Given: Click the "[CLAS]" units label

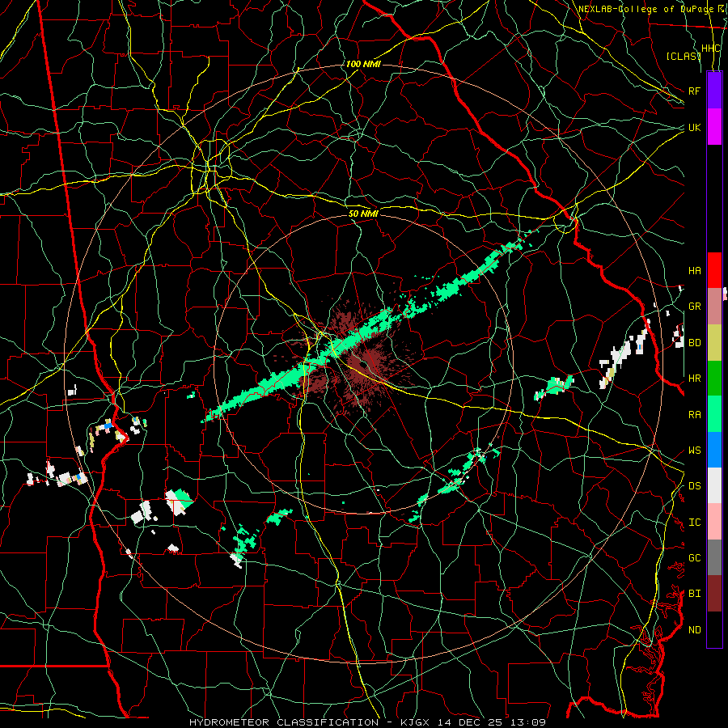Looking at the screenshot, I should coord(684,56).
